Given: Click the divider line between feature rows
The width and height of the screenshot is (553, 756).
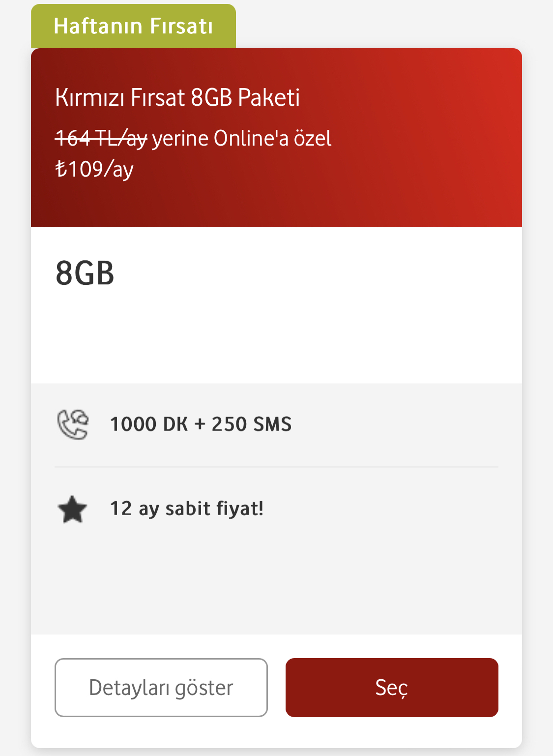Looking at the screenshot, I should 276,467.
